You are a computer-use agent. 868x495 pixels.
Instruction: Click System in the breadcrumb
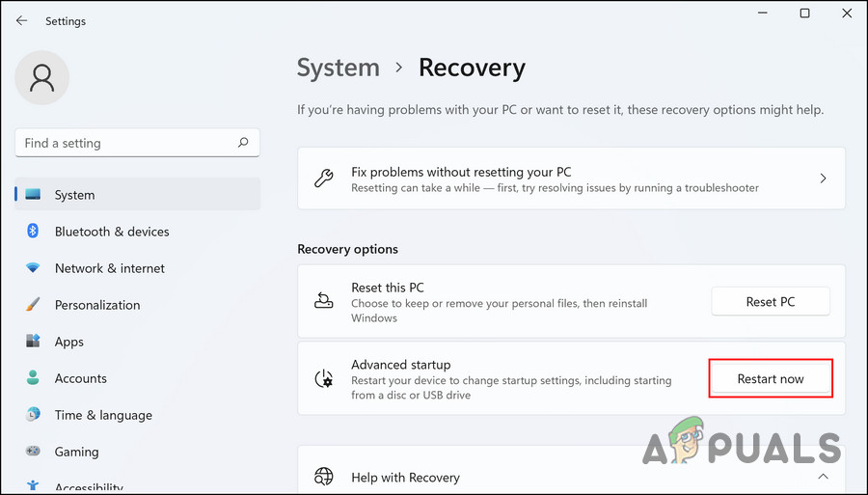point(338,69)
